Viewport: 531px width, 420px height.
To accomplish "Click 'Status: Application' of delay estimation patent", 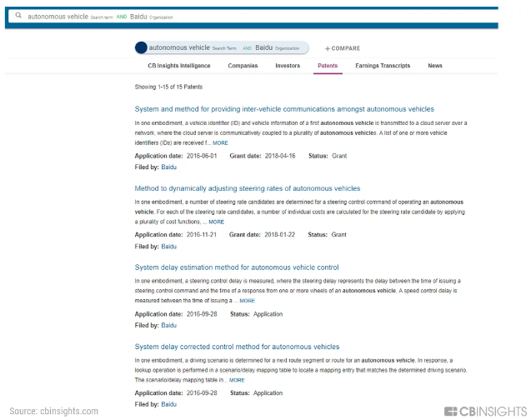I will 257,314.
